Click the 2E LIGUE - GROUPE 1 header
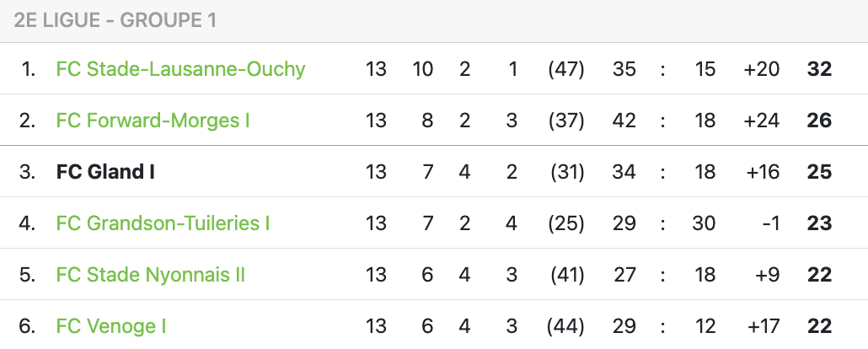This screenshot has width=868, height=349. click(x=115, y=20)
